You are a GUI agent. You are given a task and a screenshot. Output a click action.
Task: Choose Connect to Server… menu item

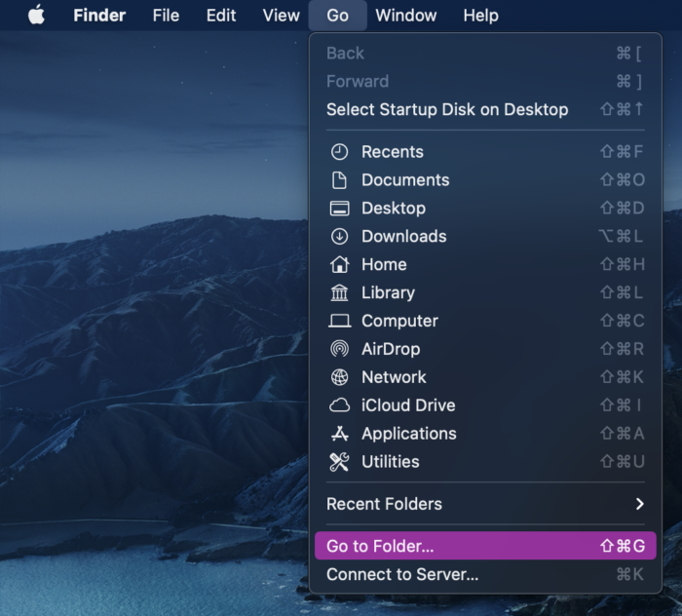click(485, 574)
